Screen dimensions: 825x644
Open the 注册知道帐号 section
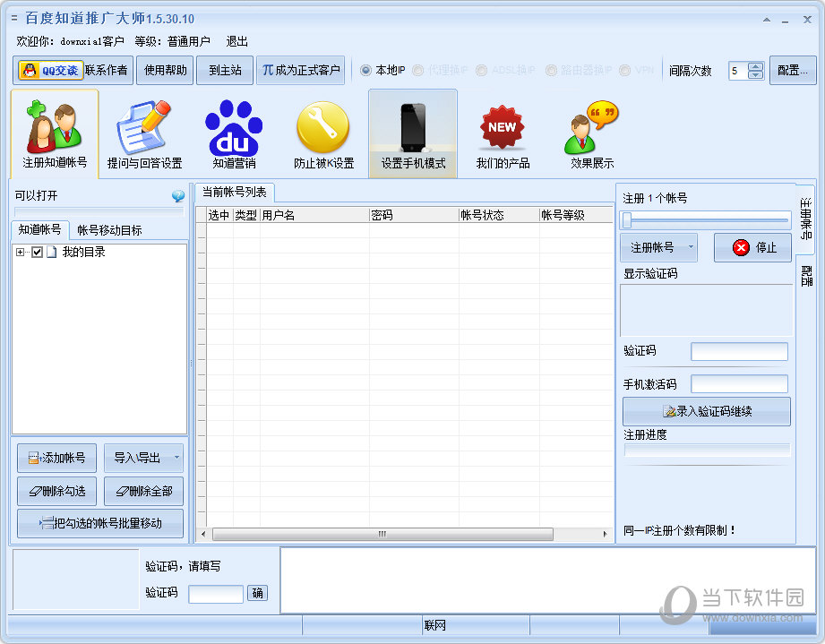55,133
